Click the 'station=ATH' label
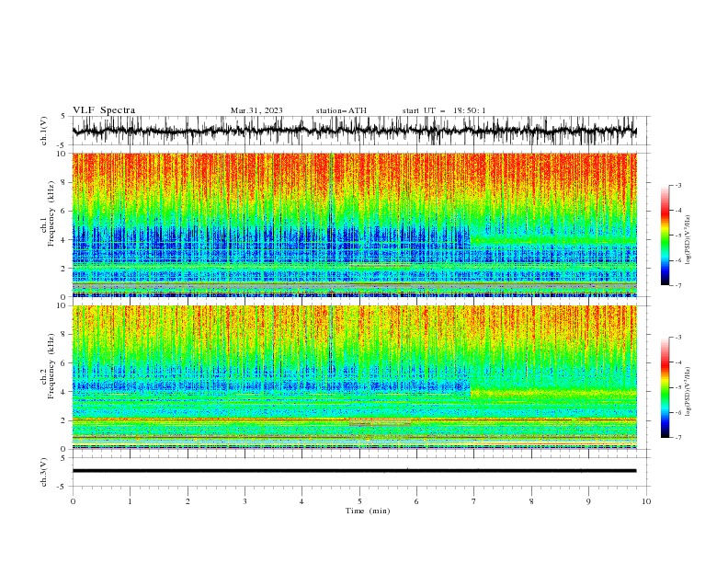Image resolution: width=728 pixels, height=563 pixels. click(x=341, y=110)
